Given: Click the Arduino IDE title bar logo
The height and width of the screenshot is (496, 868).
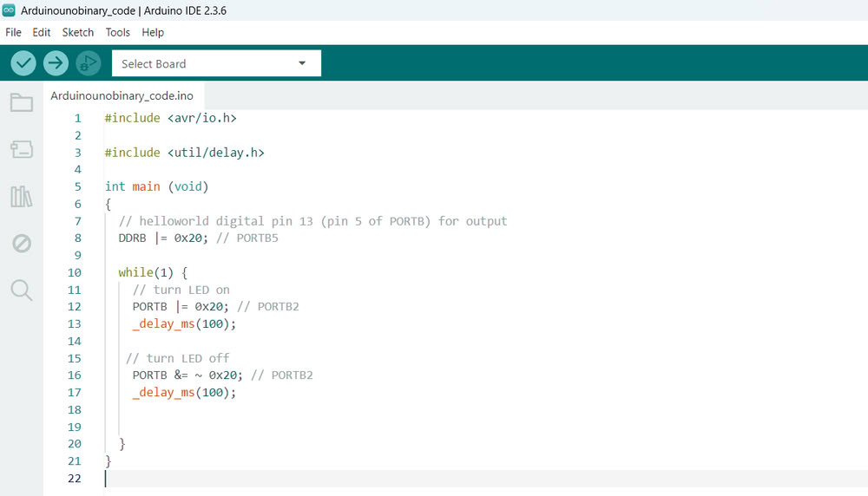Looking at the screenshot, I should tap(9, 10).
